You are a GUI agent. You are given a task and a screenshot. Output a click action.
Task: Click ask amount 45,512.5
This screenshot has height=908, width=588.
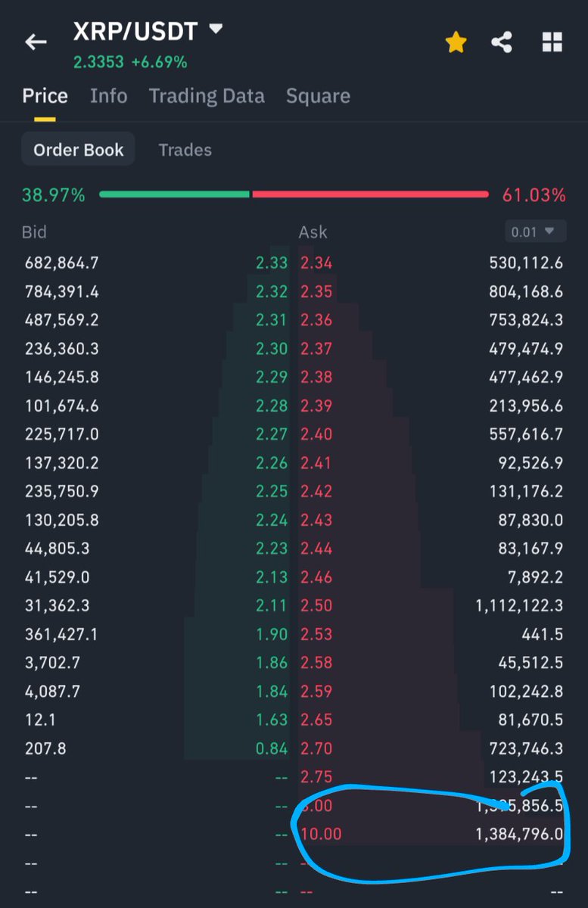(532, 663)
